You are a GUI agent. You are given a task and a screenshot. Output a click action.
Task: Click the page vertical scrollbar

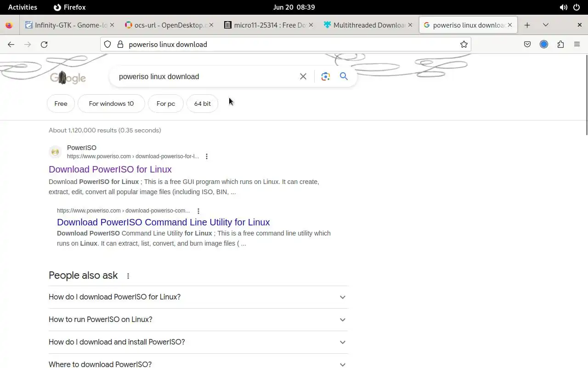click(x=586, y=95)
